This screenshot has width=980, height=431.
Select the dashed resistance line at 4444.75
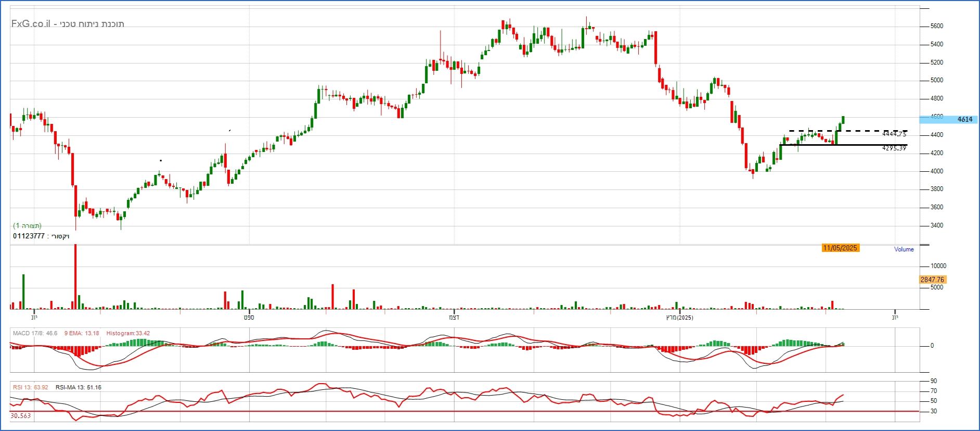(848, 131)
